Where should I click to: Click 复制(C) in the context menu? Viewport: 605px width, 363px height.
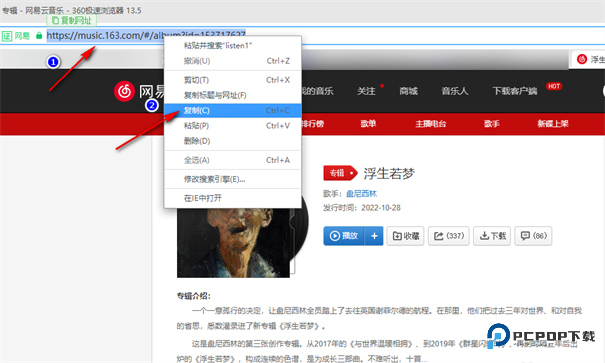click(233, 110)
